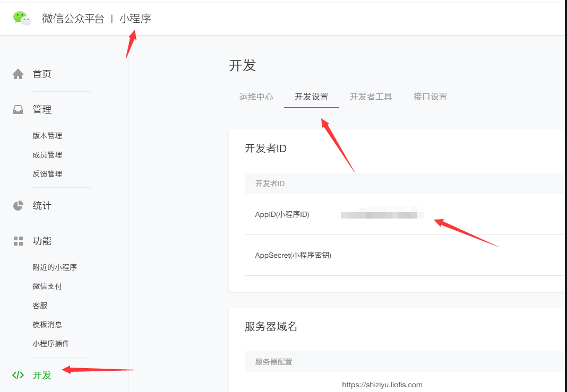Select 统计 in the sidebar
This screenshot has width=567, height=392.
tap(42, 206)
